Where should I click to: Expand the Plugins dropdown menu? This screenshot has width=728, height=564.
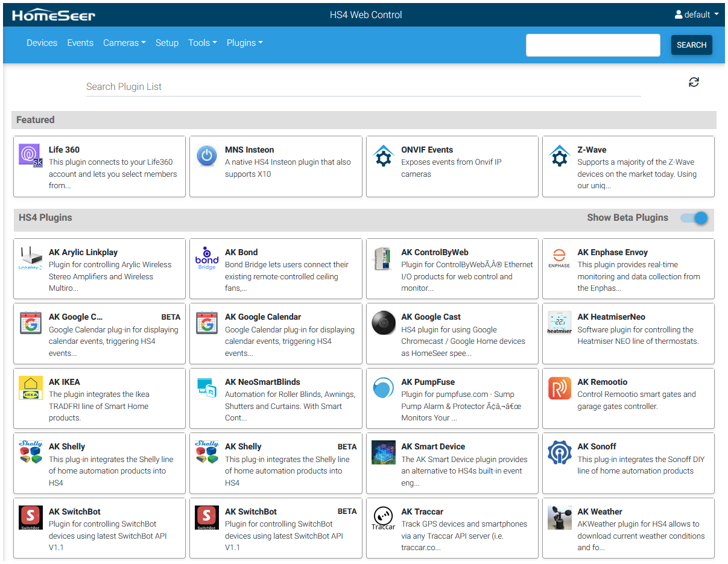[x=244, y=43]
